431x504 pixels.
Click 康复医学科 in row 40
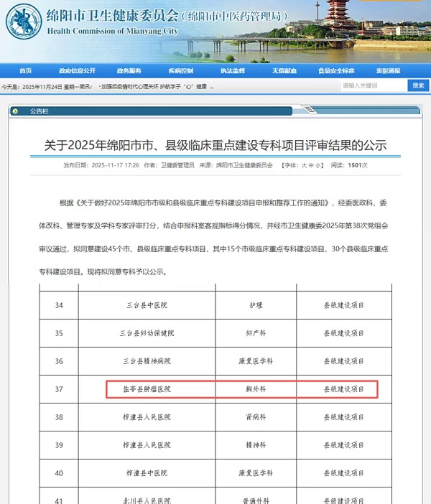click(256, 473)
